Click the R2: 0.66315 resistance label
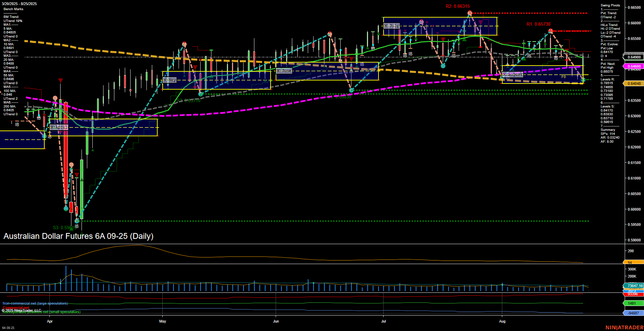This screenshot has height=331, width=644. tap(457, 6)
